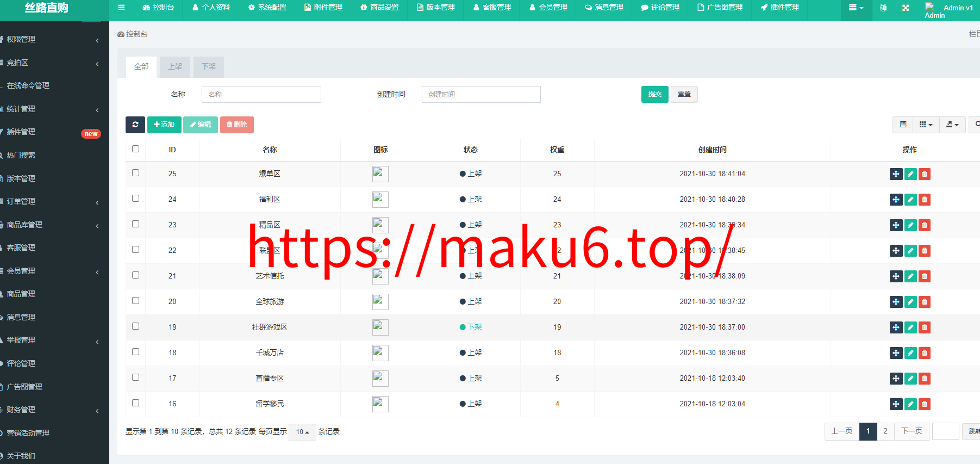This screenshot has height=464, width=980.
Task: Open the page size dropdown showing 10
Action: pyautogui.click(x=302, y=432)
